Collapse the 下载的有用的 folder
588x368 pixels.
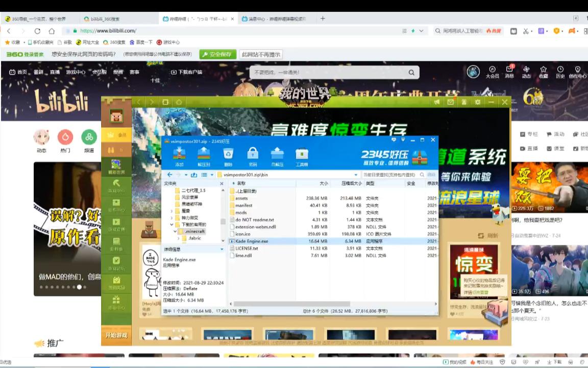tap(171, 223)
